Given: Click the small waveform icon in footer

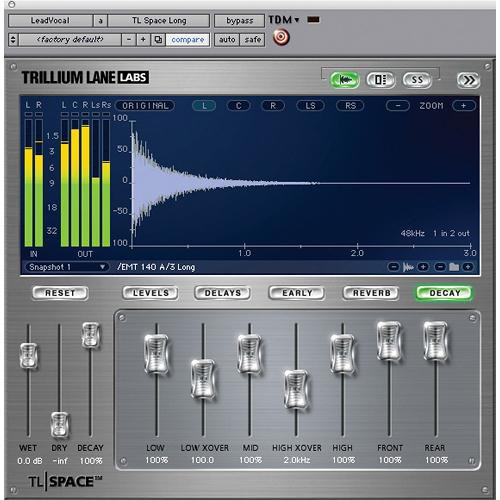Looking at the screenshot, I should pyautogui.click(x=408, y=267).
